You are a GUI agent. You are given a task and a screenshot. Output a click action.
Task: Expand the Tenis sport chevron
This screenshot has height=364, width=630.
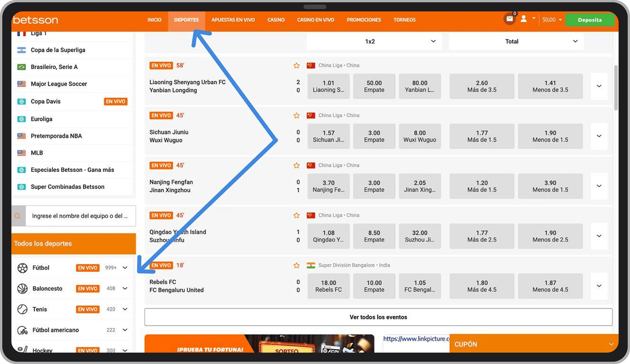pyautogui.click(x=125, y=309)
